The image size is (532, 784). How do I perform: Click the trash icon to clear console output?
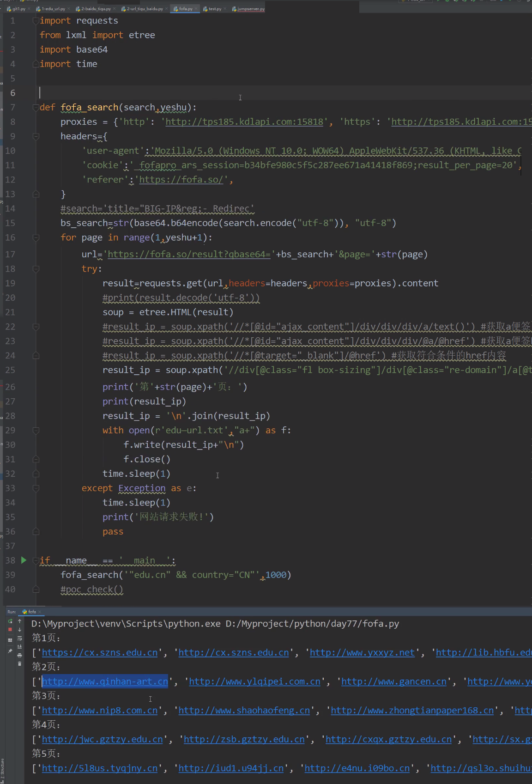point(19,664)
